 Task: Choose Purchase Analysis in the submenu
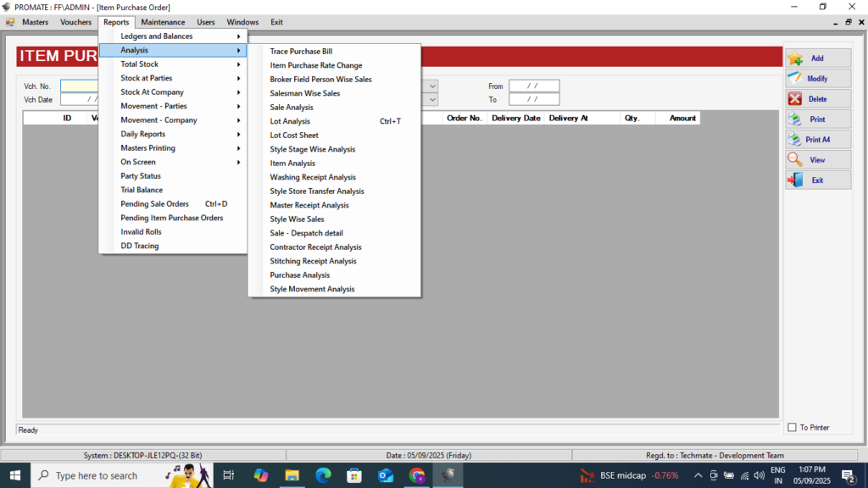pos(299,275)
